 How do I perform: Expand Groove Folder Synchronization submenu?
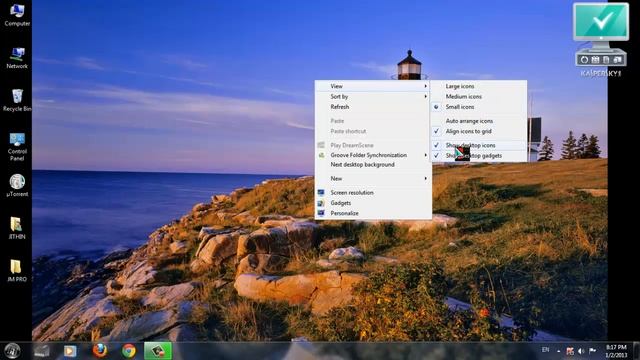click(373, 155)
